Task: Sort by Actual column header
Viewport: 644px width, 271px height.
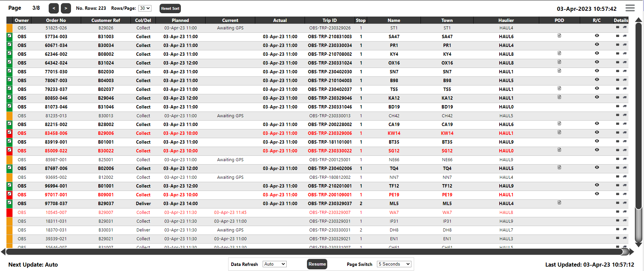Action: coord(280,20)
